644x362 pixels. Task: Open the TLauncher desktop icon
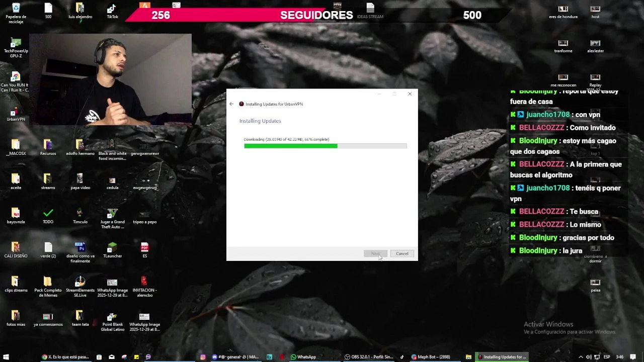[x=112, y=251]
